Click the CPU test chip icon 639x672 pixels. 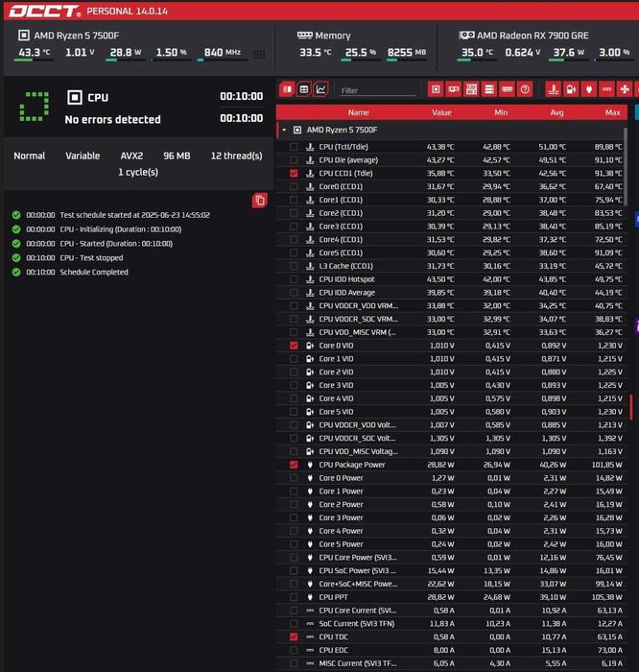click(x=75, y=97)
